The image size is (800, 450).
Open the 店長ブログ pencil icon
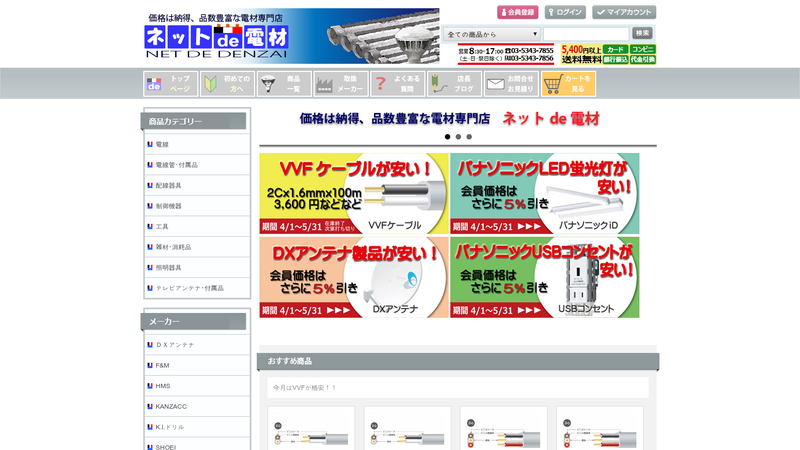[x=454, y=84]
